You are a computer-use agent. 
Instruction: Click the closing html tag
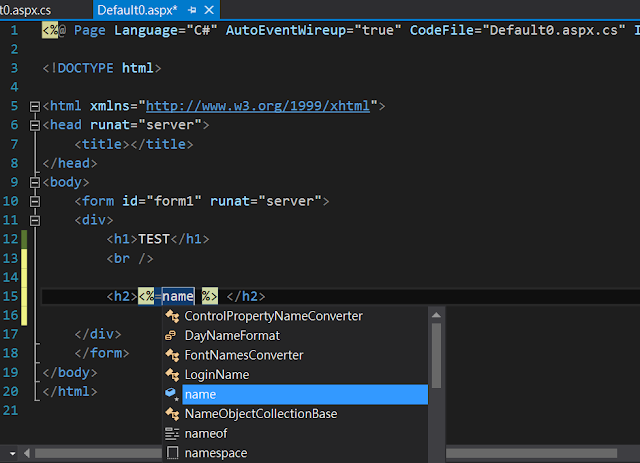point(70,392)
